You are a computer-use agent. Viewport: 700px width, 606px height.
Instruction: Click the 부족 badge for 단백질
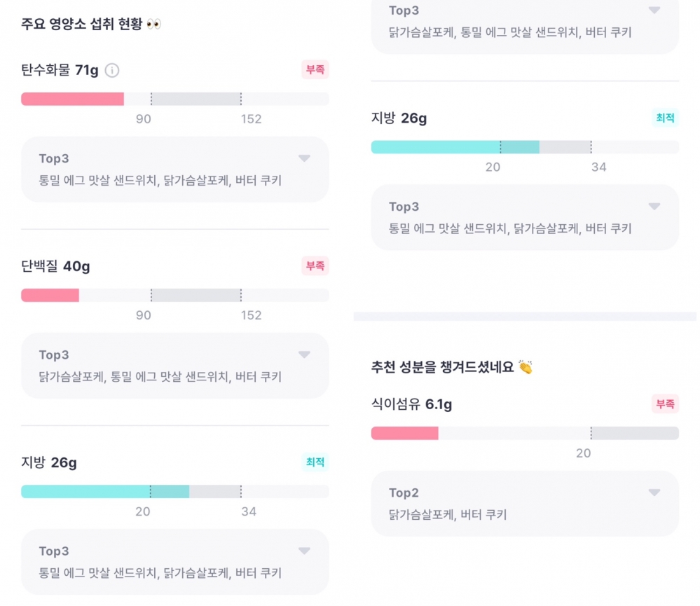(315, 266)
